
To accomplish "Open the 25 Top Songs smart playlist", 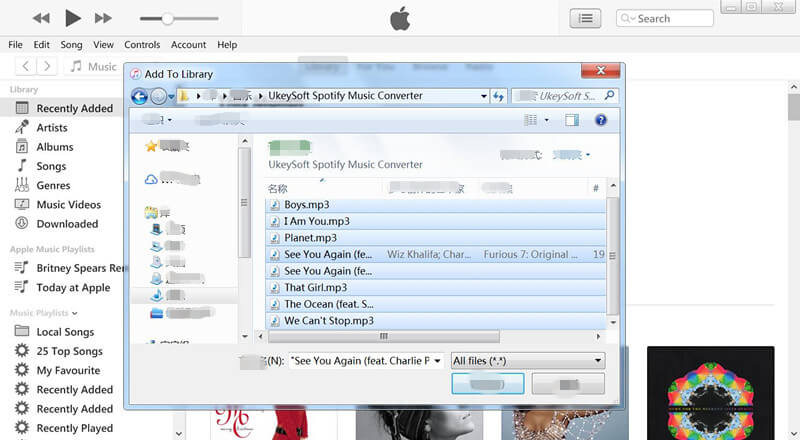I will click(69, 351).
